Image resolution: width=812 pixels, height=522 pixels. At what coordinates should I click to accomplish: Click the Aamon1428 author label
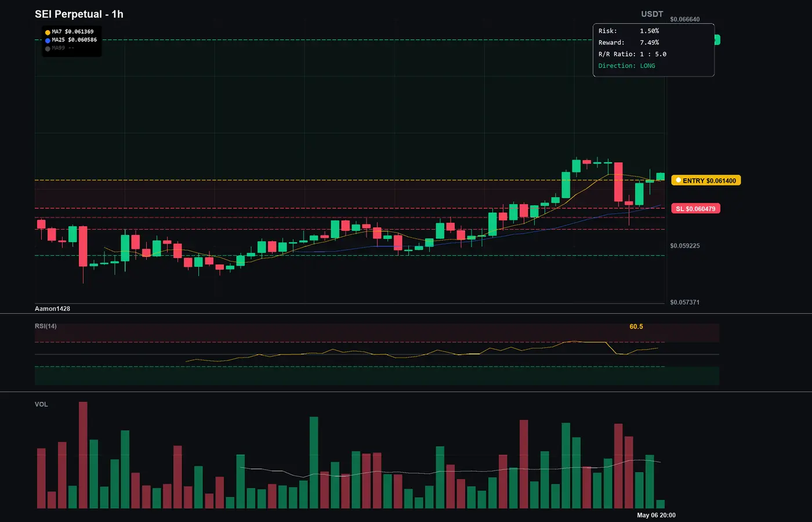coord(52,309)
